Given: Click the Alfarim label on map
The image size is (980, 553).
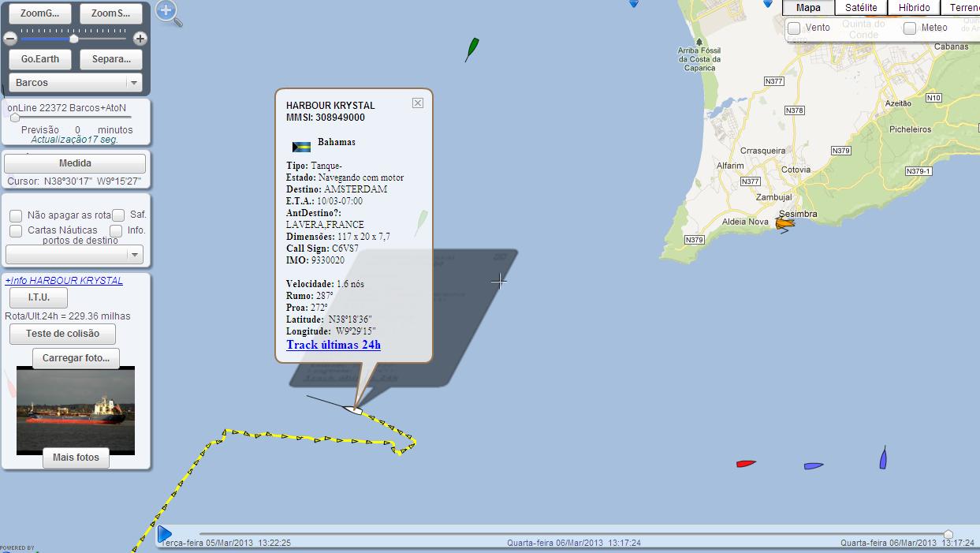Looking at the screenshot, I should 730,166.
